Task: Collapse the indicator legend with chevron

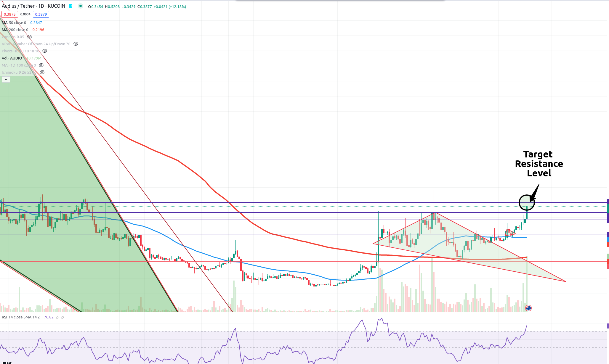Action: (6, 79)
